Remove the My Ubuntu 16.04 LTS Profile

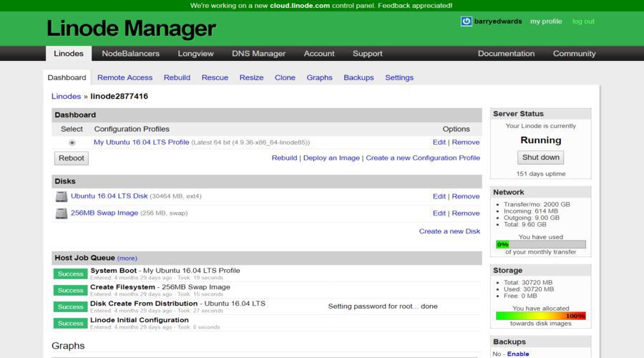tap(466, 142)
